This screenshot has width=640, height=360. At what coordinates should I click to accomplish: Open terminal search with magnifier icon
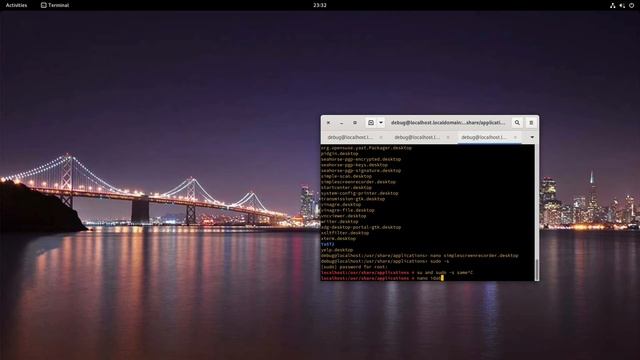(517, 122)
